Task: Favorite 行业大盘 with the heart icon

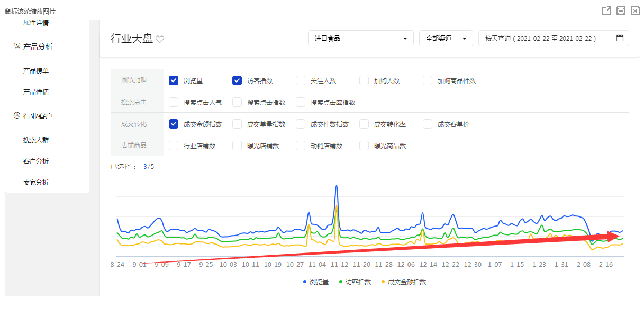Action: pyautogui.click(x=160, y=39)
